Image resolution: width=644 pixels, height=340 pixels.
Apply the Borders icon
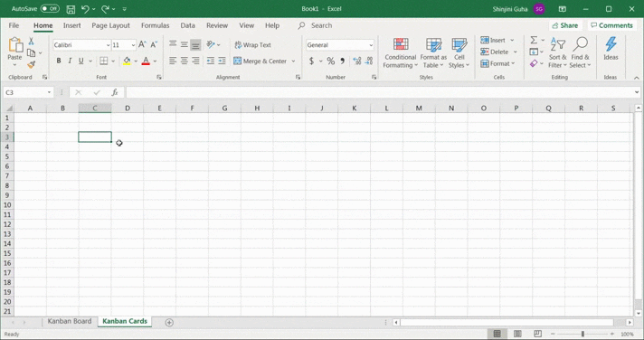tap(104, 61)
